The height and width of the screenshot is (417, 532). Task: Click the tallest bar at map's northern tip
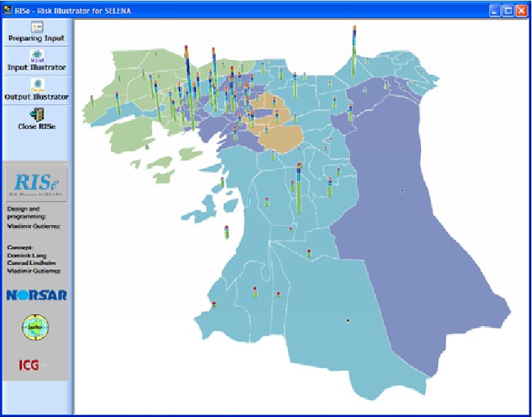pos(354,52)
